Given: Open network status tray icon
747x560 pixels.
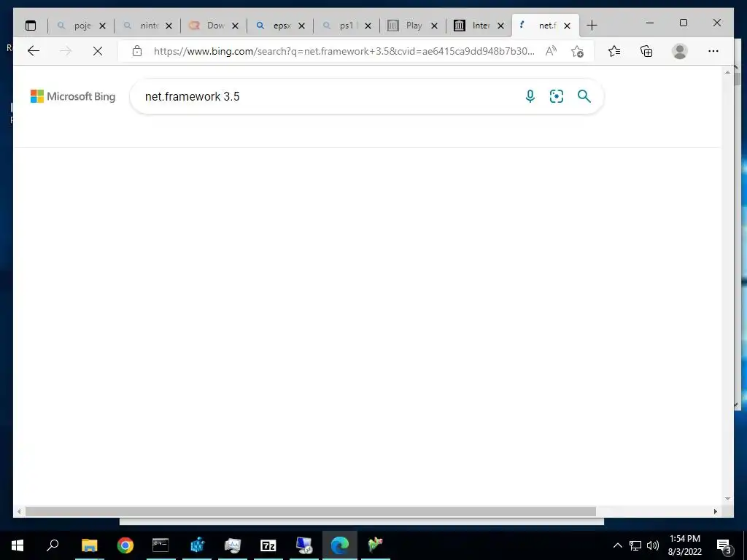Looking at the screenshot, I should tap(635, 545).
